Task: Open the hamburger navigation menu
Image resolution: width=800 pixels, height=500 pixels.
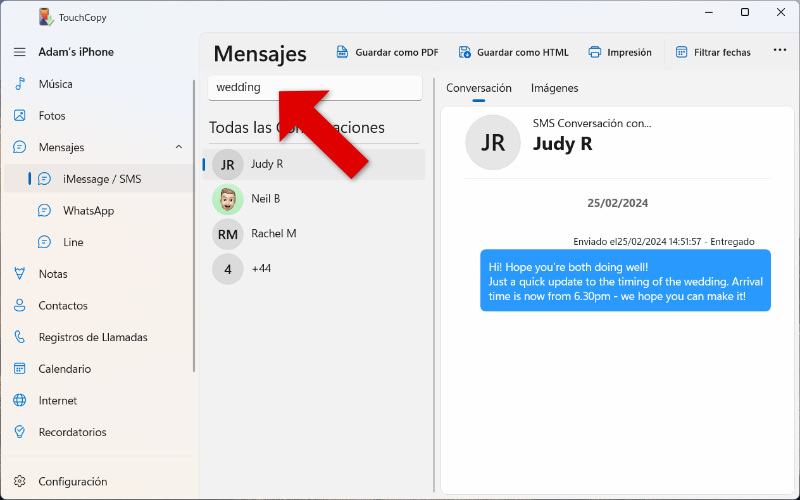Action: (x=19, y=52)
